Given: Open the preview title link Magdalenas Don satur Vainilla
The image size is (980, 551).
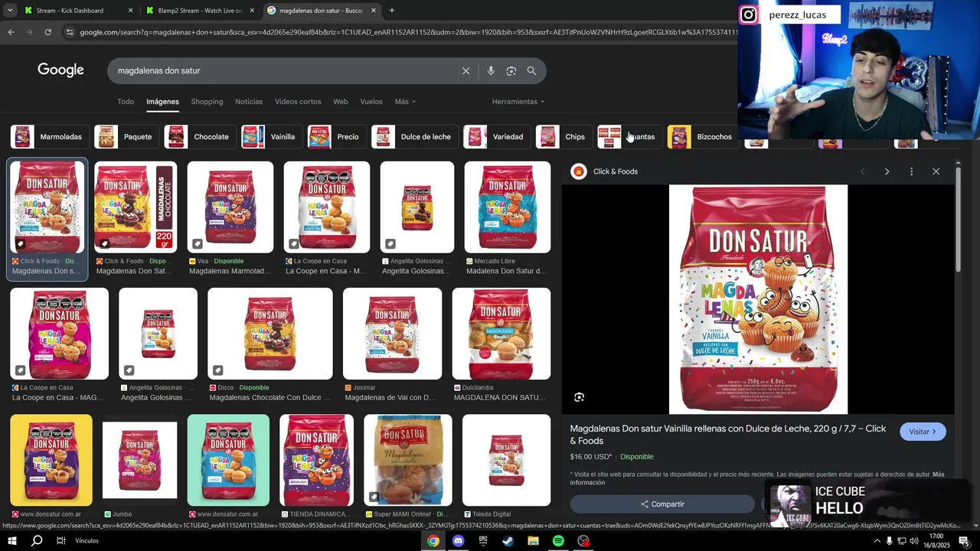Looking at the screenshot, I should tap(728, 435).
